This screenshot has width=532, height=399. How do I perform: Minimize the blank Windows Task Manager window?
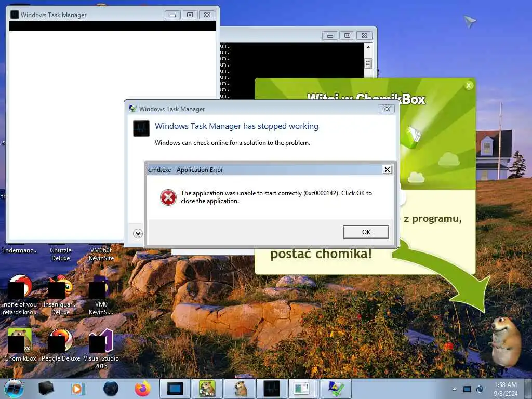coord(172,15)
